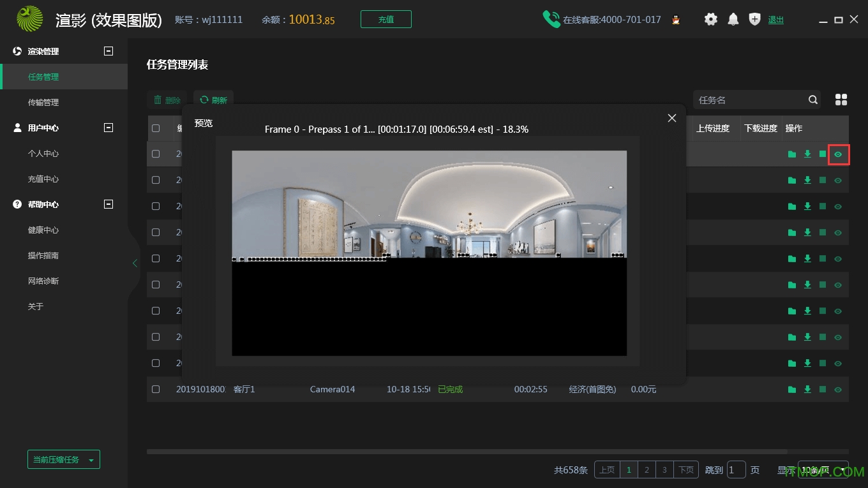Click the Camera014 cell
This screenshot has width=868, height=488.
[x=333, y=389]
